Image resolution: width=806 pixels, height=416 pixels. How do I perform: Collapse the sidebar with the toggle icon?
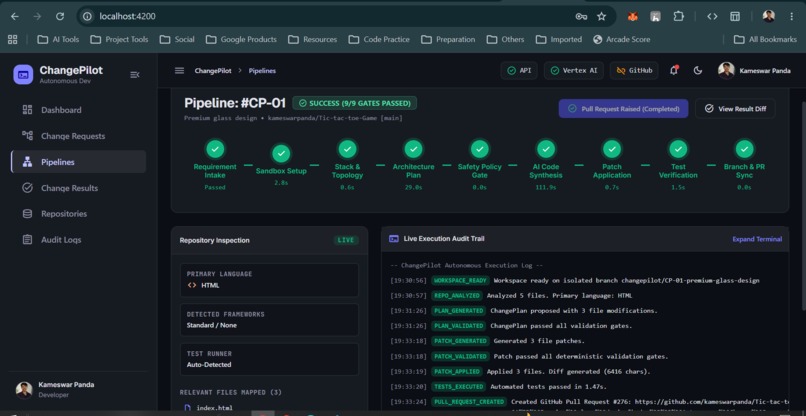click(x=135, y=75)
